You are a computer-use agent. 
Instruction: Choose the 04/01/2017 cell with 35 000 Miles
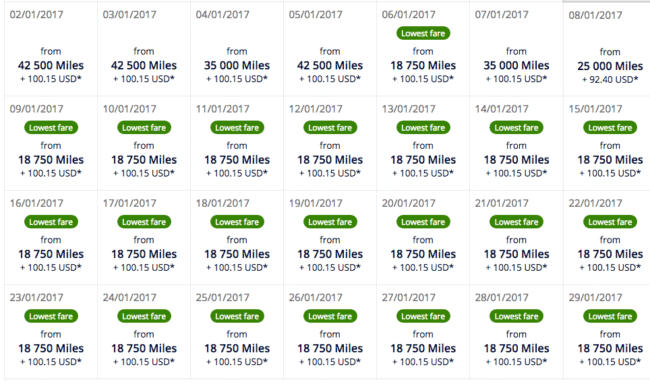click(237, 49)
